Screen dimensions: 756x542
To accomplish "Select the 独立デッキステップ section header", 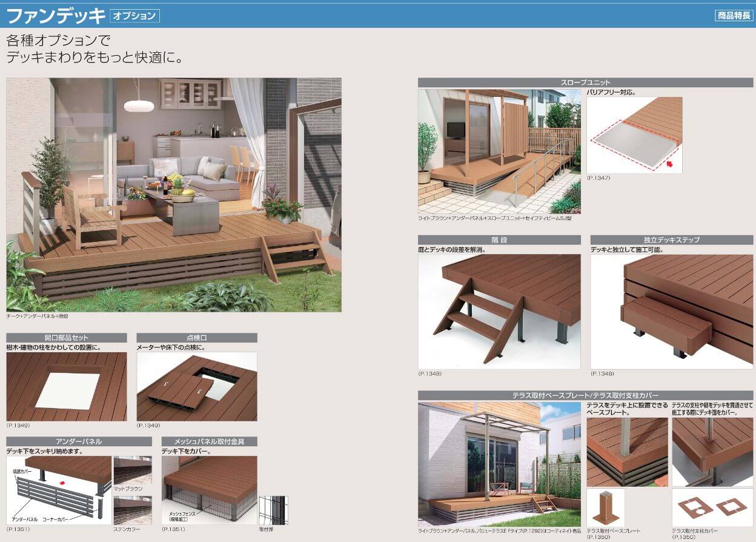I will click(672, 240).
